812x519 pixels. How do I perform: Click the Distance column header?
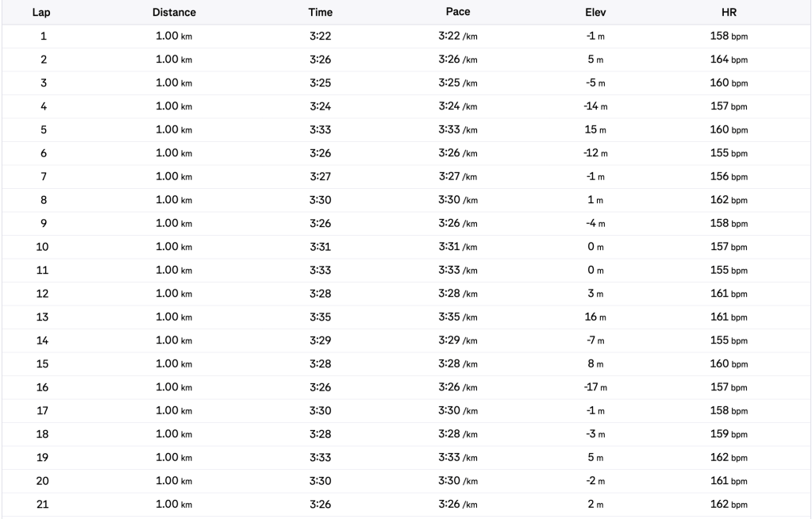pyautogui.click(x=174, y=13)
